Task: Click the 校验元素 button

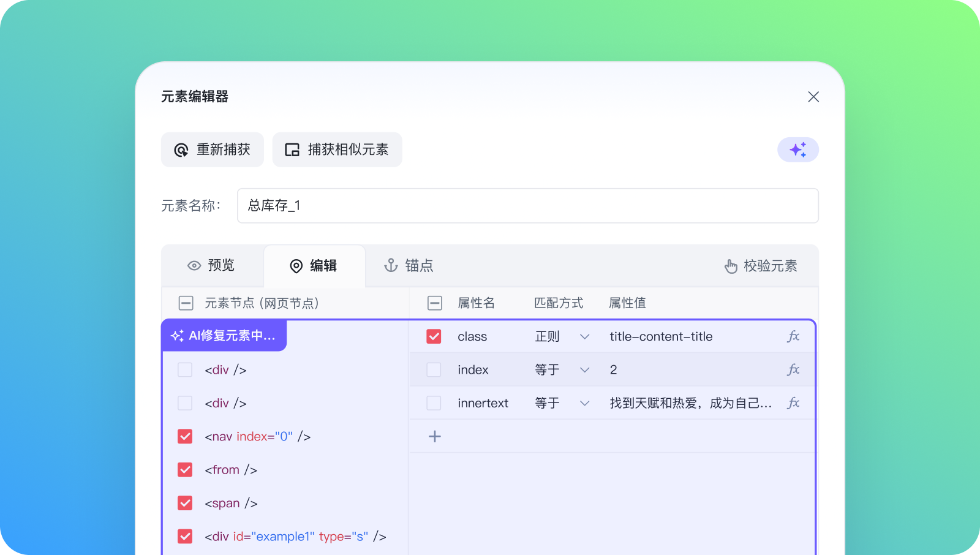Action: pyautogui.click(x=761, y=266)
